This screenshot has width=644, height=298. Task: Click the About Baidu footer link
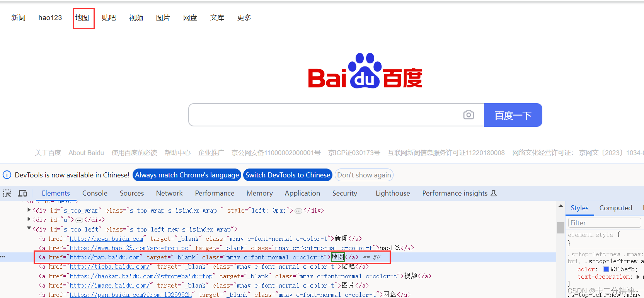tap(86, 153)
